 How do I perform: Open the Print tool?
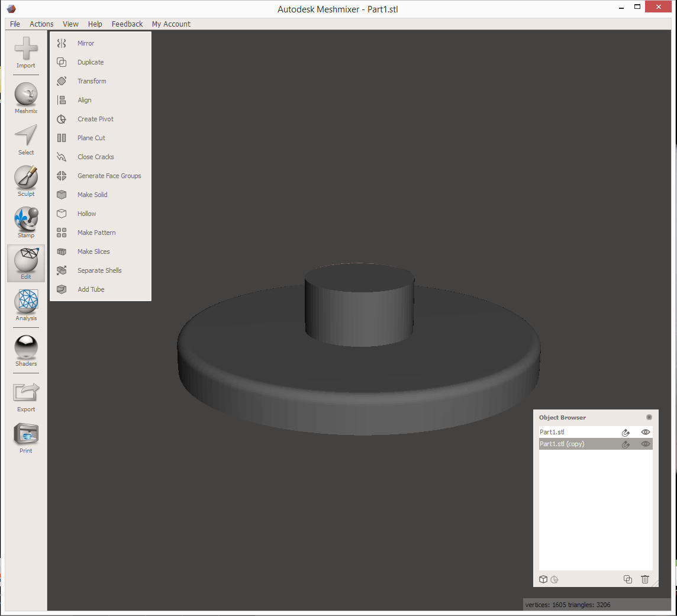[x=26, y=438]
